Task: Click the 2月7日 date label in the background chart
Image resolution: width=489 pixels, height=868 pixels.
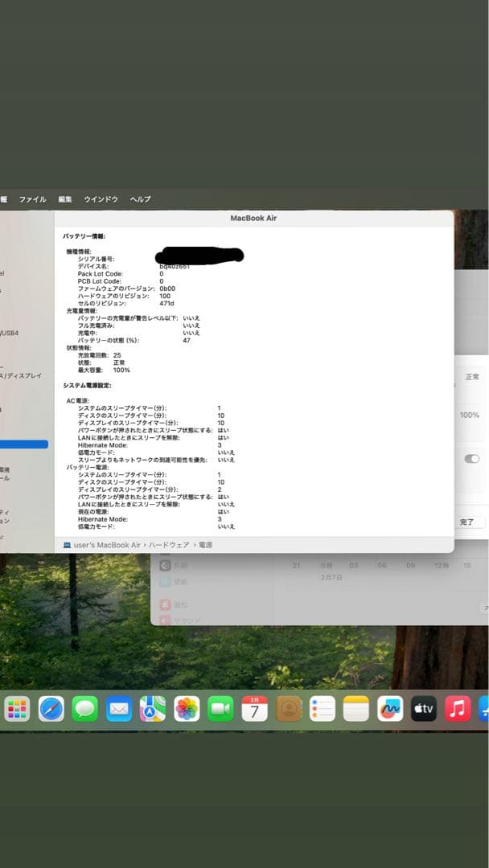Action: click(331, 577)
